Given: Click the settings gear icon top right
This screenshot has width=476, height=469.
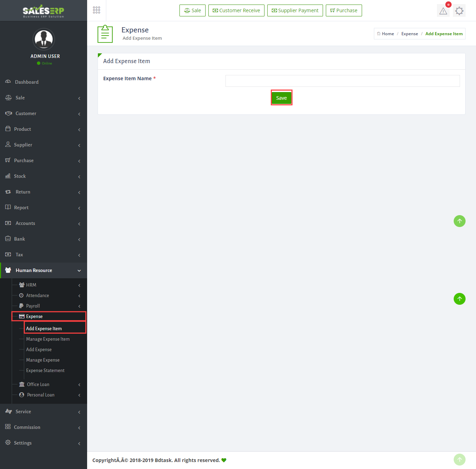Looking at the screenshot, I should [459, 11].
